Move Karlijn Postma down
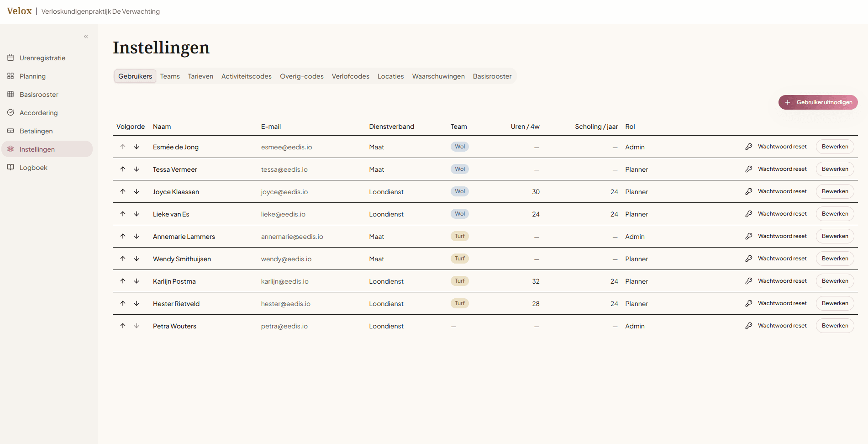Screen dimensions: 868x444 tap(137, 281)
